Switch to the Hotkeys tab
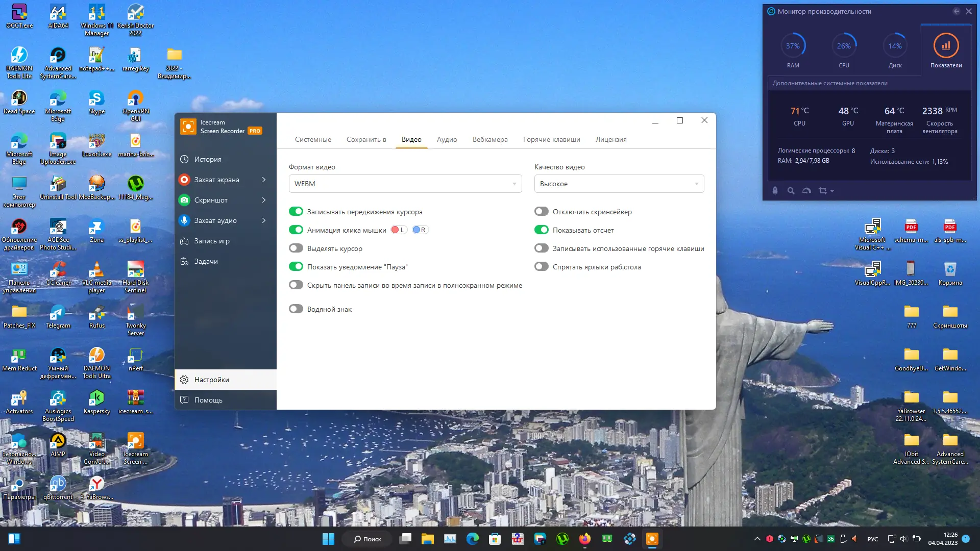980x551 pixels. 551,139
